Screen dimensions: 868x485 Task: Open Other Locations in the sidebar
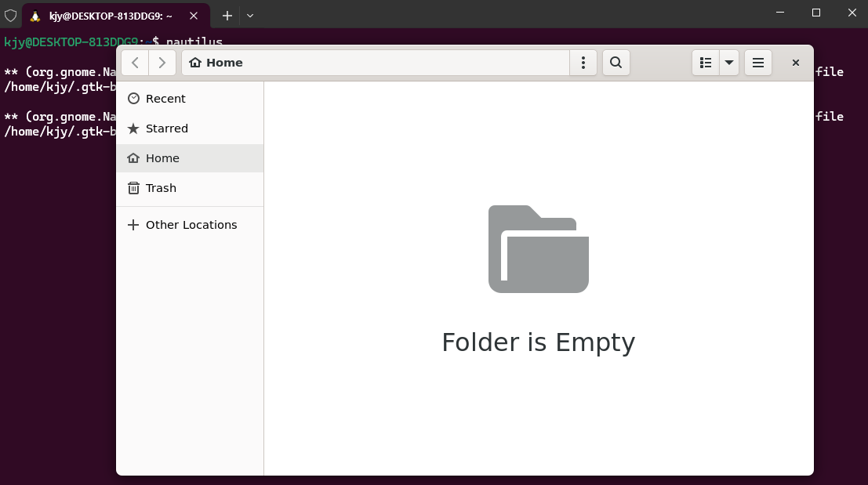coord(190,225)
